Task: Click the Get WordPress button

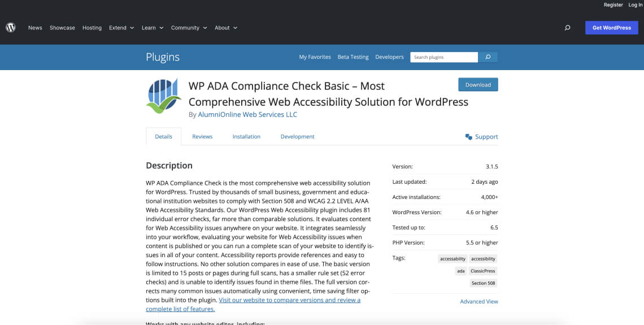Action: click(611, 28)
